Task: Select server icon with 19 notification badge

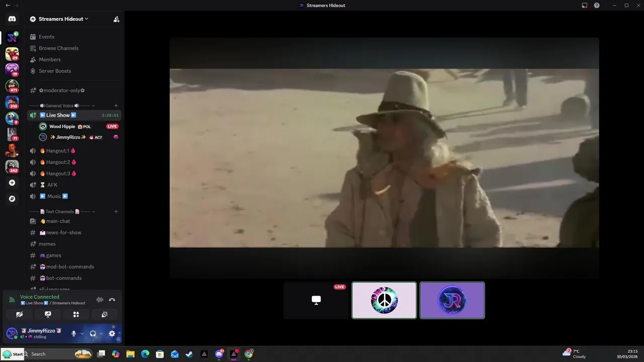Action: [x=12, y=69]
